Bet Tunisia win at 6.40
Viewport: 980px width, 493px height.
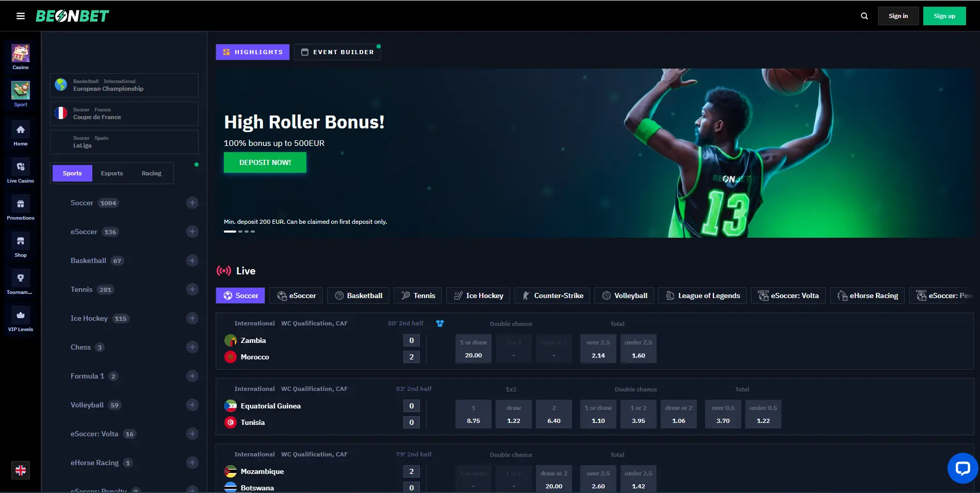[x=554, y=414]
